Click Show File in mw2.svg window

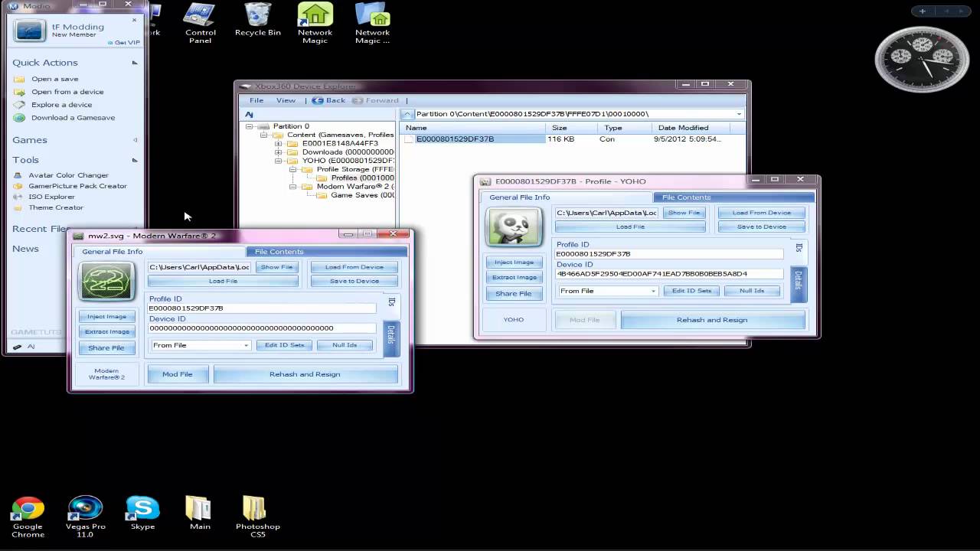pos(276,267)
